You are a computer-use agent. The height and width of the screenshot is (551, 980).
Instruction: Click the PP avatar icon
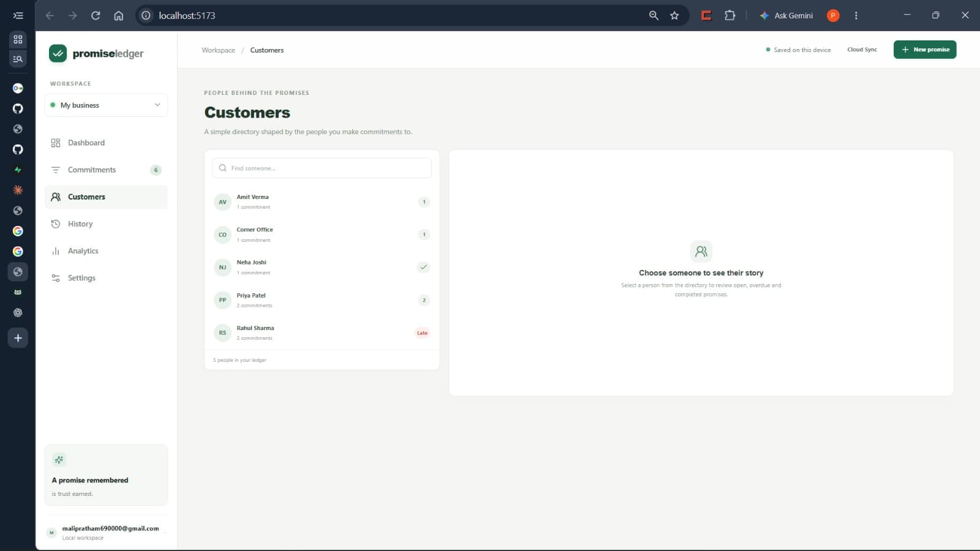(x=222, y=300)
